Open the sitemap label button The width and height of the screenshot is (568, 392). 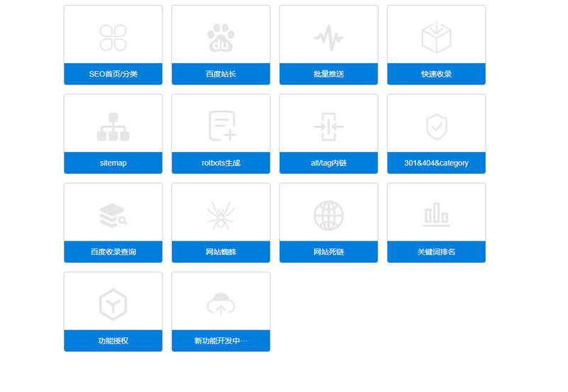tap(113, 163)
